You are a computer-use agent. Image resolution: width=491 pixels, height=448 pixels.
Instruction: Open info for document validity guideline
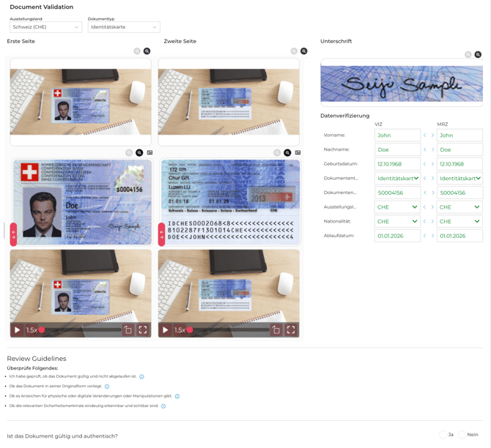pyautogui.click(x=141, y=377)
